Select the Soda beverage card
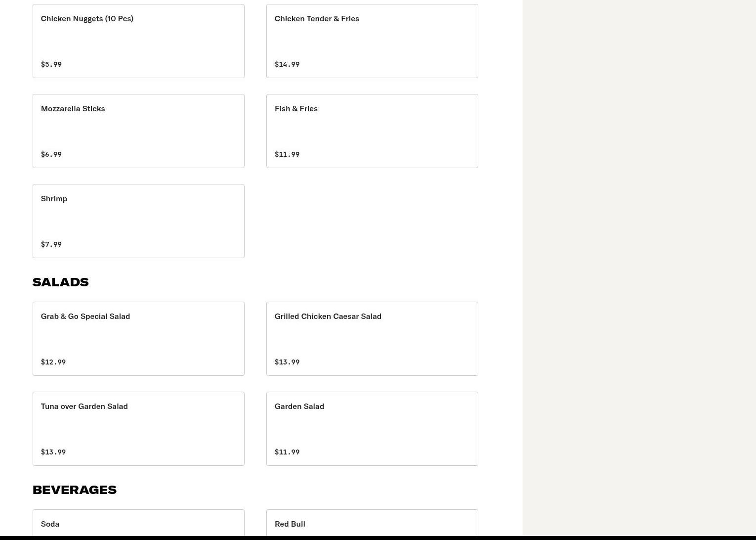 coord(138,523)
